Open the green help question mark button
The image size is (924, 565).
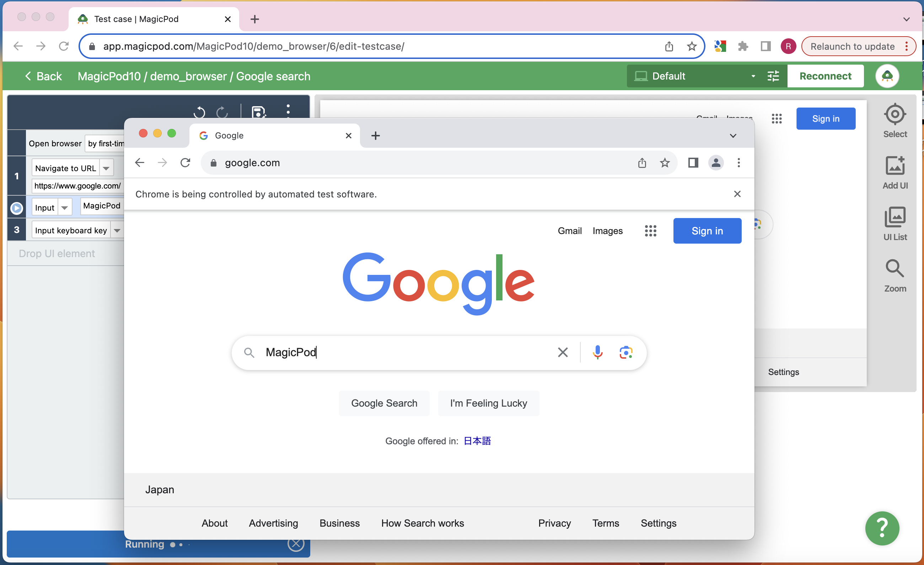[882, 528]
